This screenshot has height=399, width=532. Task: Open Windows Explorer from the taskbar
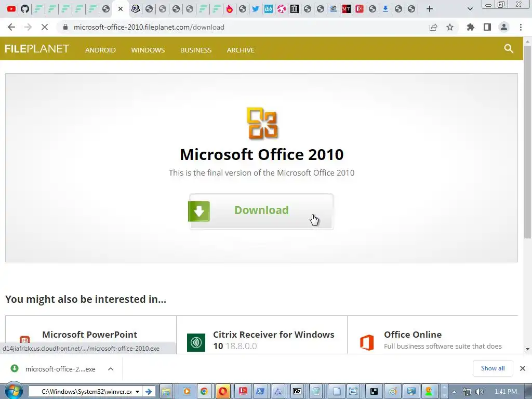[x=166, y=392]
